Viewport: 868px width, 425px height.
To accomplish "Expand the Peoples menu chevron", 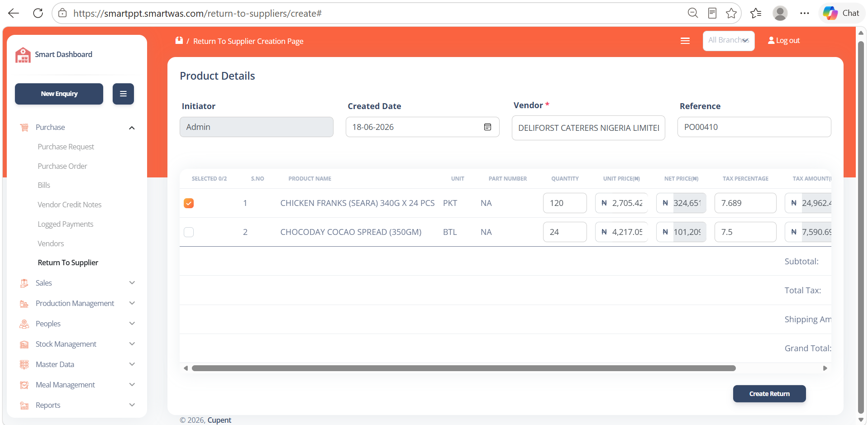I will tap(132, 324).
